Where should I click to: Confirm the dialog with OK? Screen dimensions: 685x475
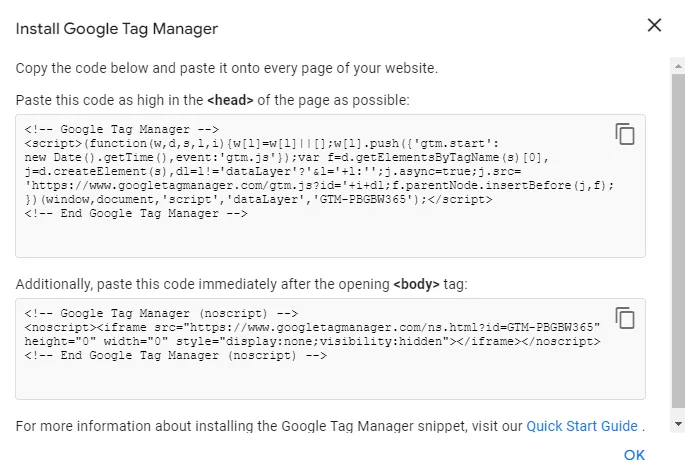634,455
